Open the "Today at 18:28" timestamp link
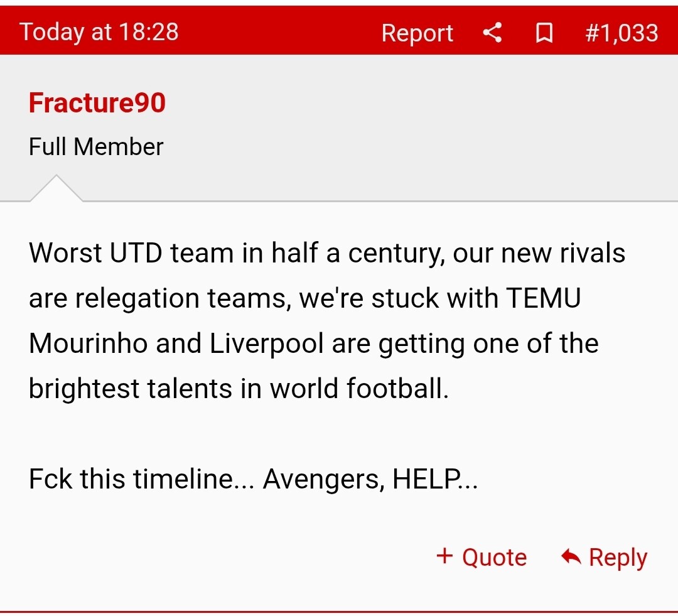 point(99,32)
